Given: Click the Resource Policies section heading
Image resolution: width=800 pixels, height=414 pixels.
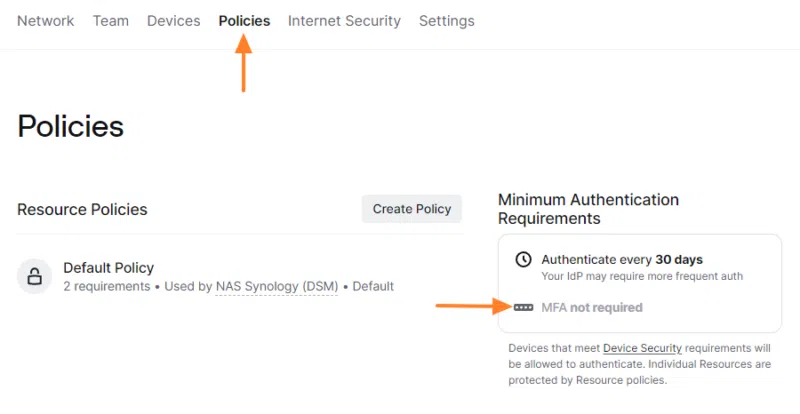Looking at the screenshot, I should (x=82, y=209).
